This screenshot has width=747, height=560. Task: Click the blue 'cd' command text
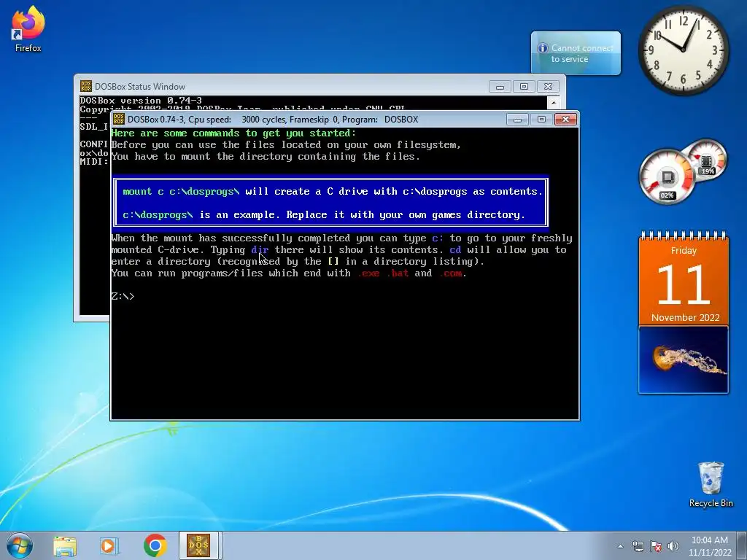pos(455,249)
